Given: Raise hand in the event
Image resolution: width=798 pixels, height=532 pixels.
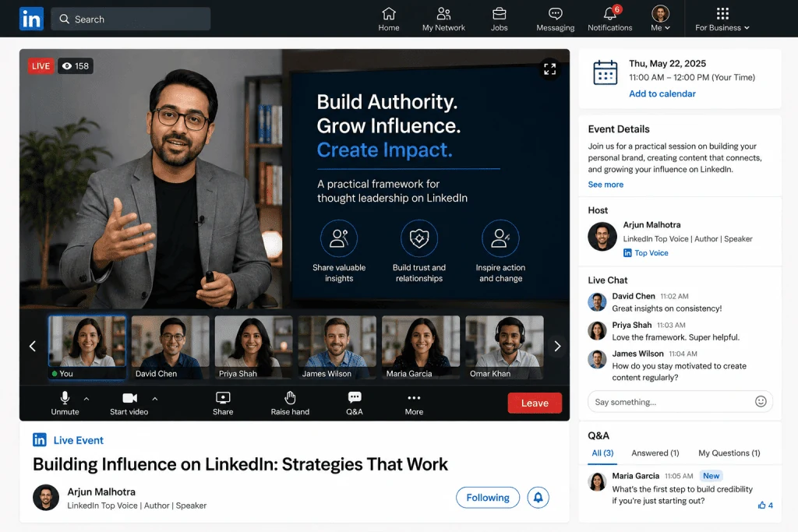Looking at the screenshot, I should pyautogui.click(x=290, y=403).
